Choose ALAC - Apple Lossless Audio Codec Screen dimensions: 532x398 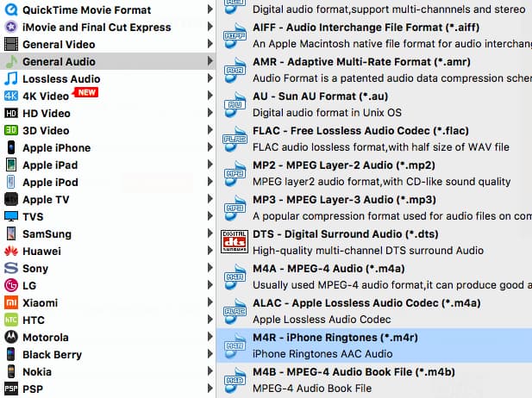374,311
